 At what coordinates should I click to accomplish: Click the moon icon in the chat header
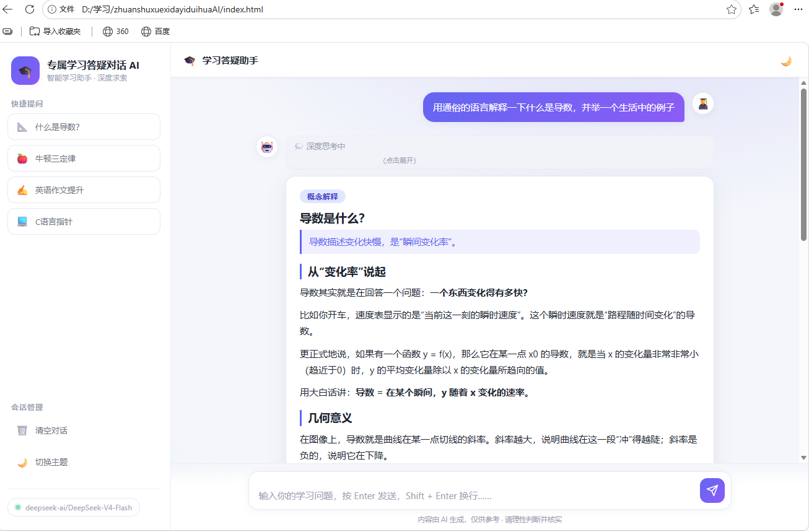786,61
